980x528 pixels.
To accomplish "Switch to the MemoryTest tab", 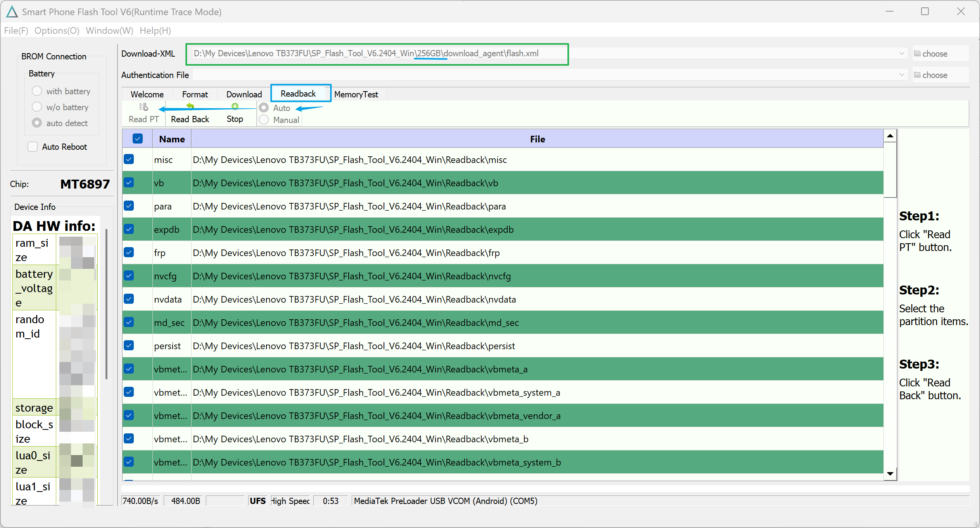I will click(x=356, y=94).
